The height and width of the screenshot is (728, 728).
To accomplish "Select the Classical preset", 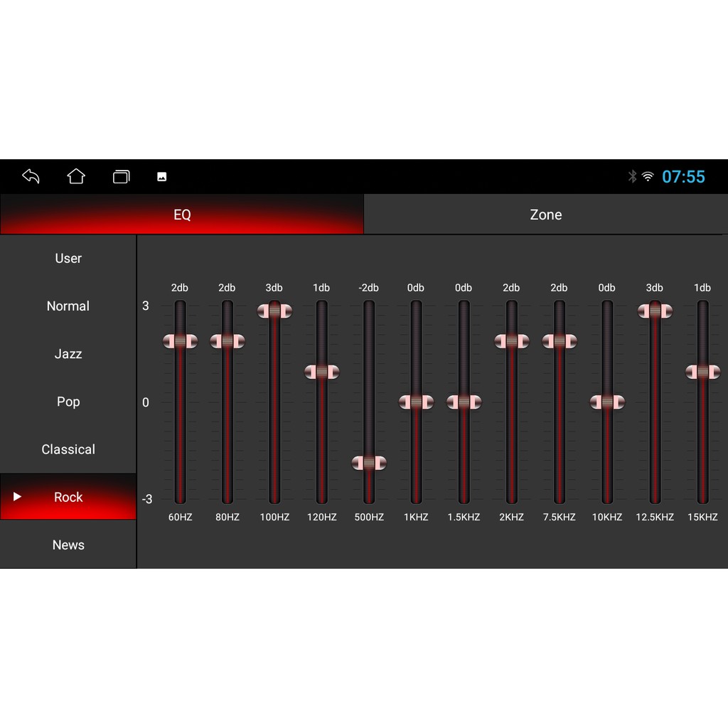I will [x=68, y=449].
